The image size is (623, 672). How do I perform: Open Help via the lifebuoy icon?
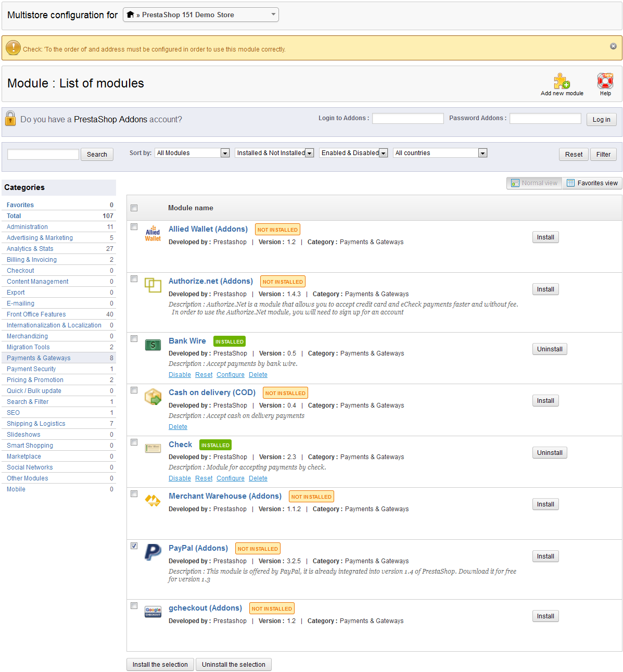605,81
